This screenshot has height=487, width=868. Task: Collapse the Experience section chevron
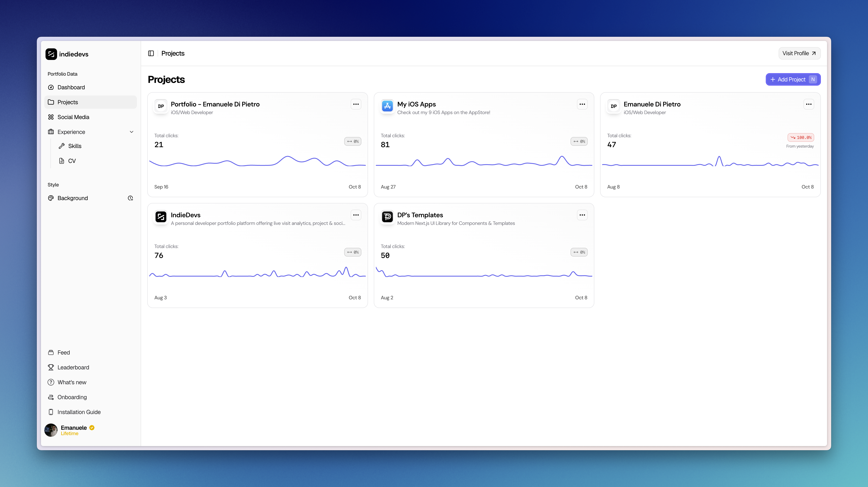click(131, 132)
